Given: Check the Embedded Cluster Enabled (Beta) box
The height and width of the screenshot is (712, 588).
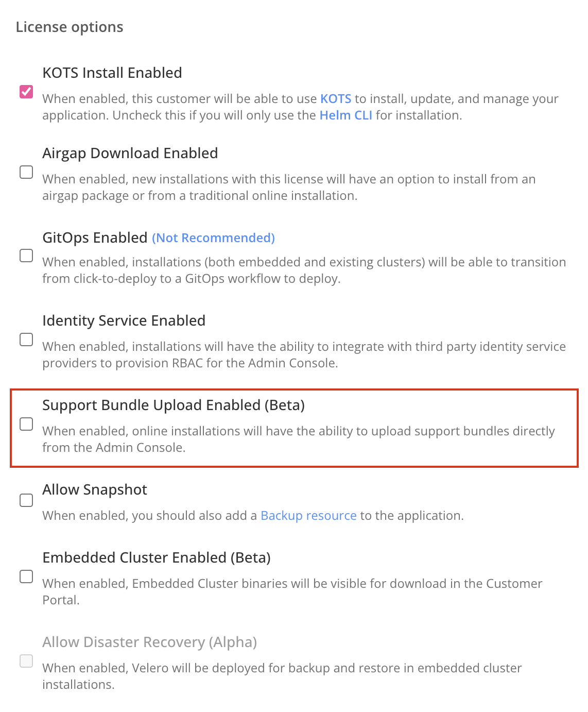Looking at the screenshot, I should tap(26, 576).
